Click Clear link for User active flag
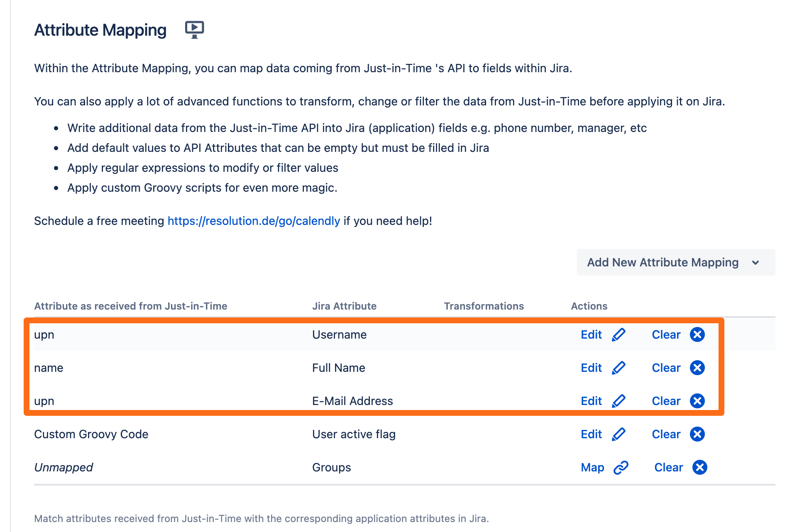 coord(666,434)
